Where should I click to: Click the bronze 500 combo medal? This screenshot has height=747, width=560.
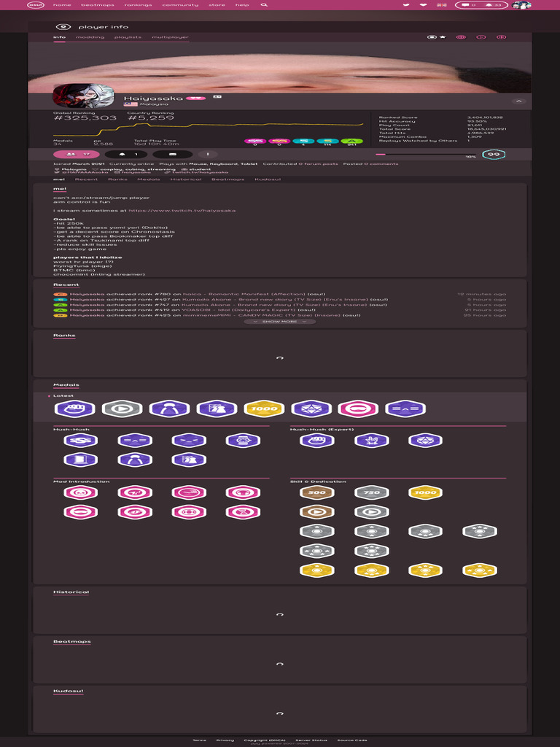point(317,492)
